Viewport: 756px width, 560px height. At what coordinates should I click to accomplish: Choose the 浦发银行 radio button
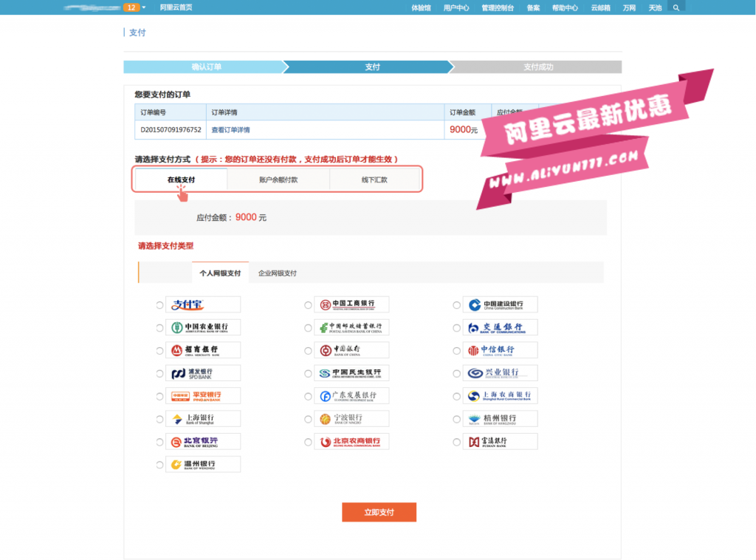pyautogui.click(x=159, y=374)
